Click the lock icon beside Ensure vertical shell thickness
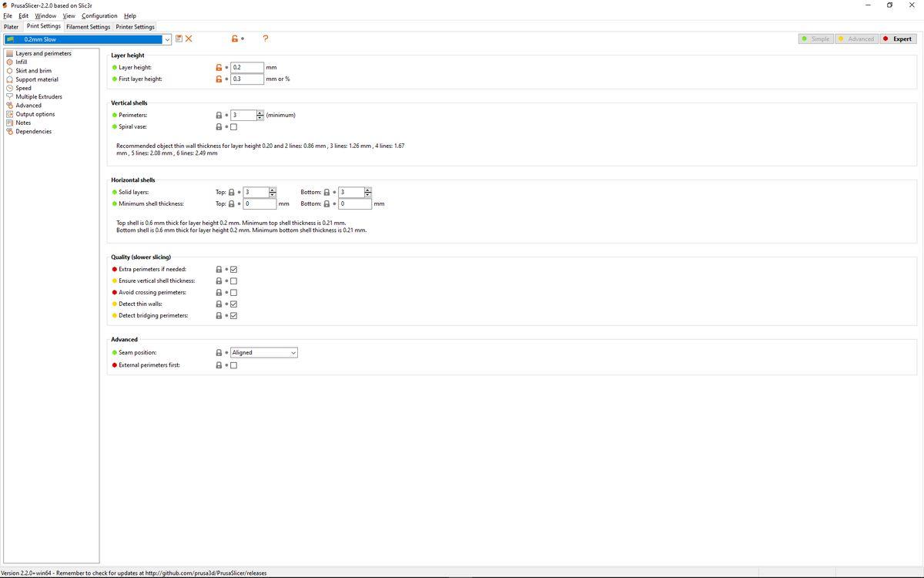 pyautogui.click(x=219, y=281)
